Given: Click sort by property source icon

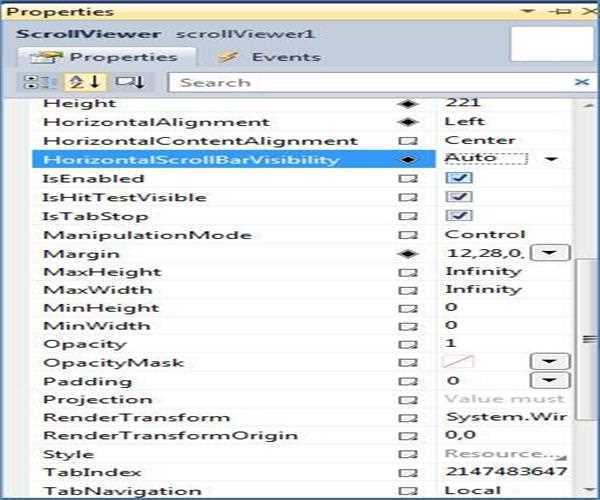Looking at the screenshot, I should tap(130, 82).
